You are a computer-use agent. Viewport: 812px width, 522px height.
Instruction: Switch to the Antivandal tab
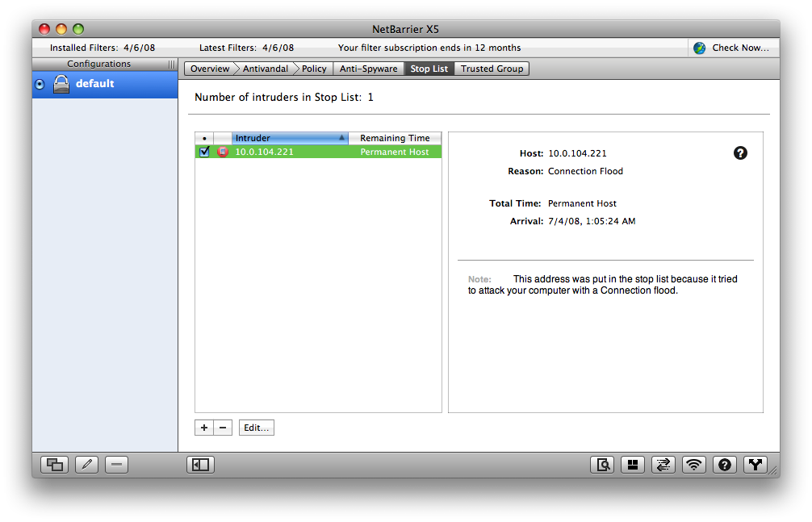pos(265,69)
